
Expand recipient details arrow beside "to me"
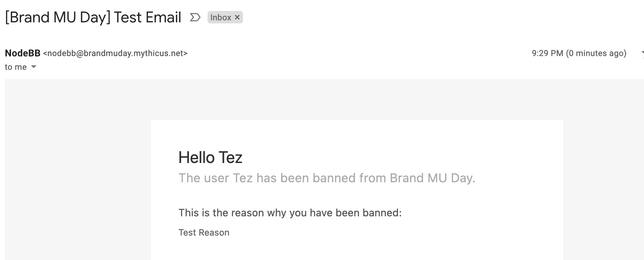click(34, 67)
